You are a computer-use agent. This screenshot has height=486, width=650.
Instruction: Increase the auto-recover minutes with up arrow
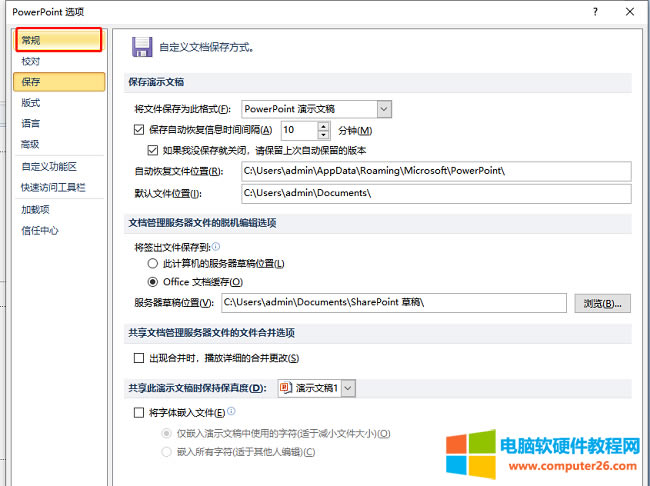coord(323,125)
